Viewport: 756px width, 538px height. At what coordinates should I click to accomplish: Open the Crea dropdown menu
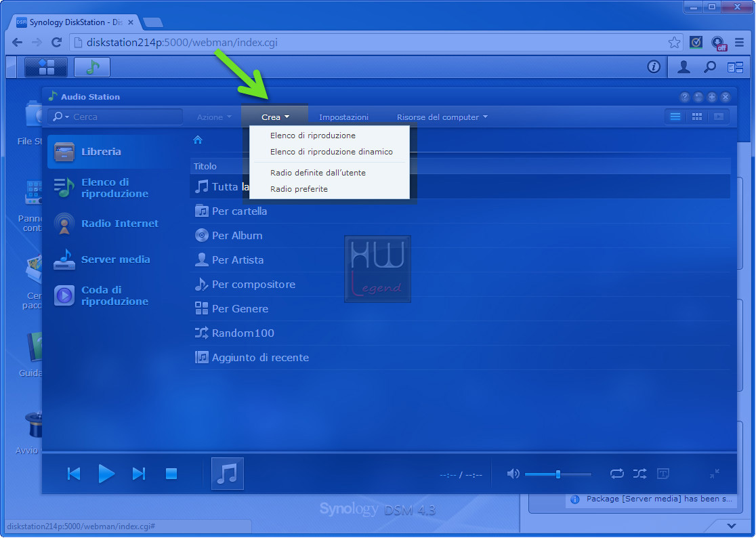click(275, 117)
